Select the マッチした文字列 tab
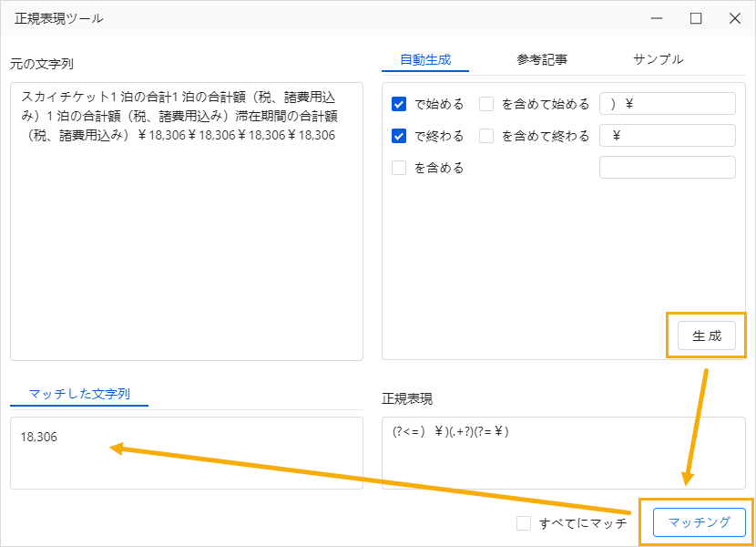 [79, 394]
